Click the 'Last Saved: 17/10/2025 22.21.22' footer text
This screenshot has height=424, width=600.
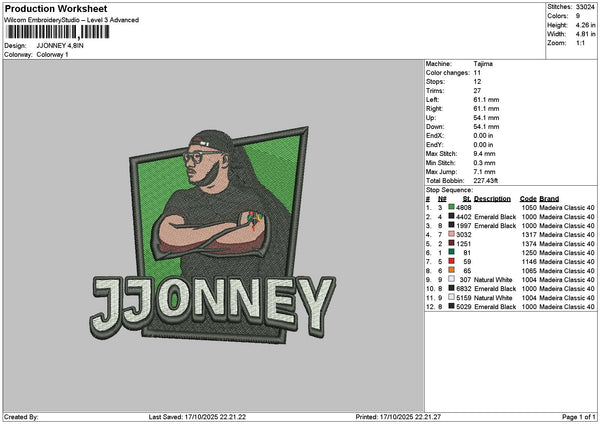point(197,417)
